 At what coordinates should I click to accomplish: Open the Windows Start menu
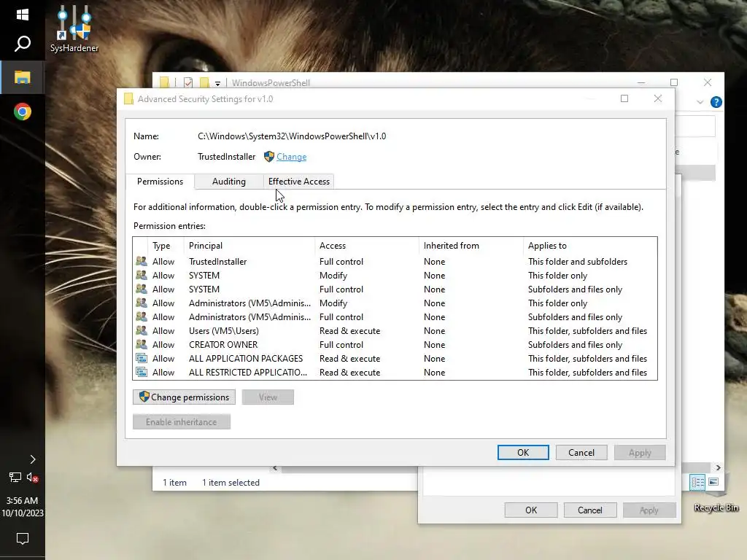(x=23, y=15)
